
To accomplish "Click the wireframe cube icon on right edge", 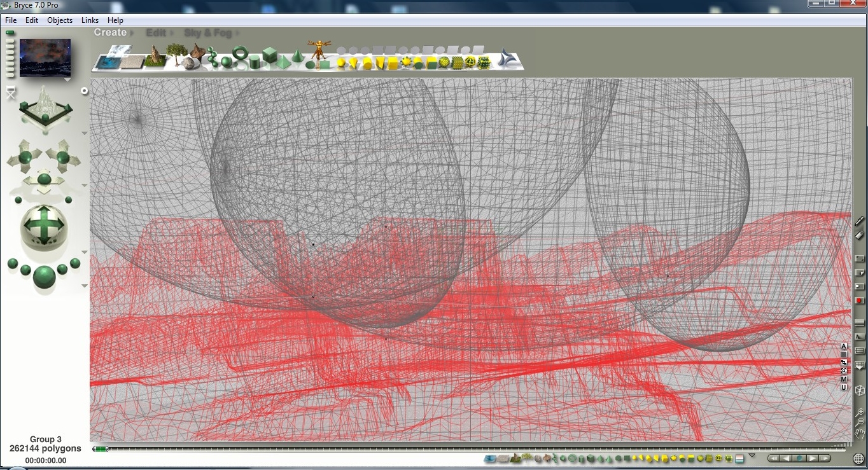I will tap(860, 391).
